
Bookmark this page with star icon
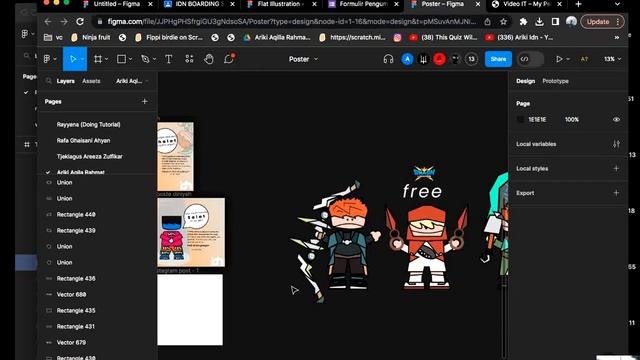503,22
